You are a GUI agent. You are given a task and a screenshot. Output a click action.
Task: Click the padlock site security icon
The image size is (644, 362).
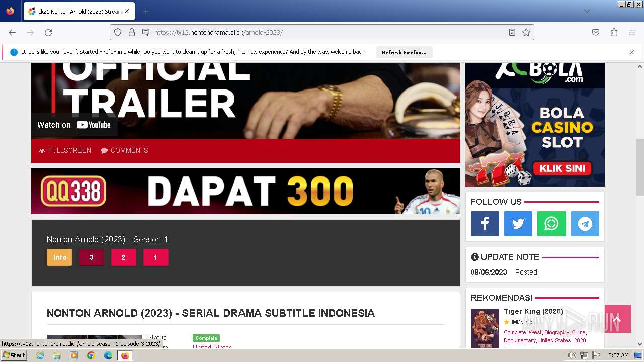(x=132, y=32)
